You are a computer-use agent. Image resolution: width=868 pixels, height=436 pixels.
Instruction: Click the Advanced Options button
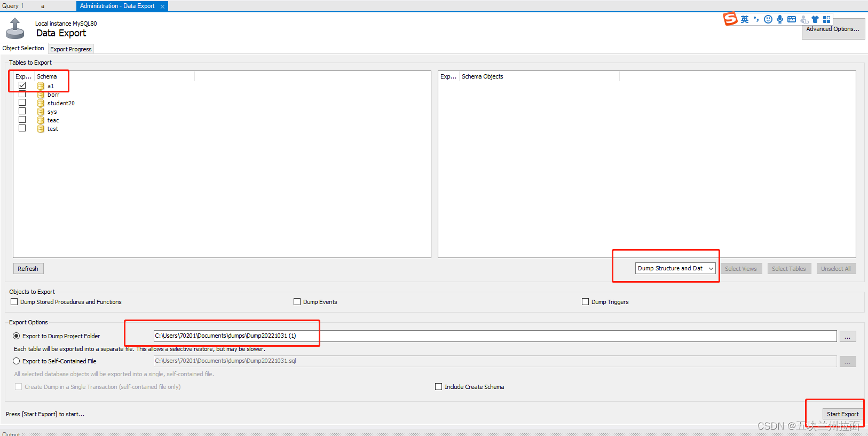[x=833, y=29]
